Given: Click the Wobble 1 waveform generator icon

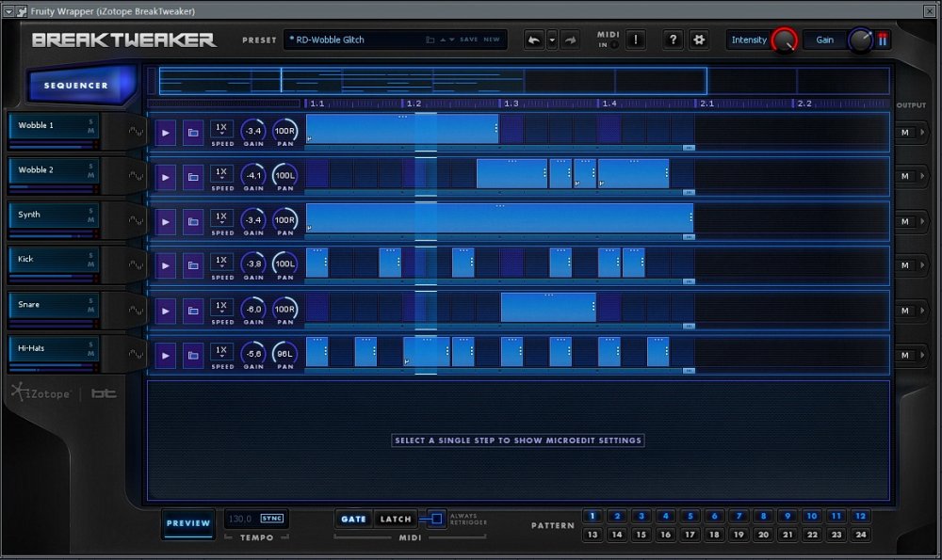Looking at the screenshot, I should tap(136, 131).
